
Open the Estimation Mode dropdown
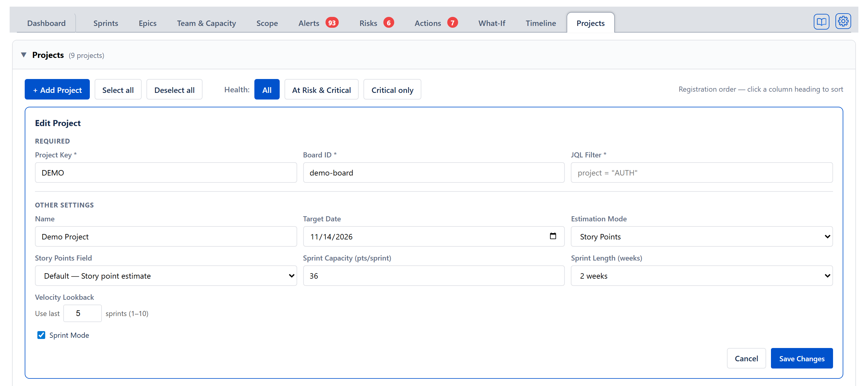pos(702,236)
